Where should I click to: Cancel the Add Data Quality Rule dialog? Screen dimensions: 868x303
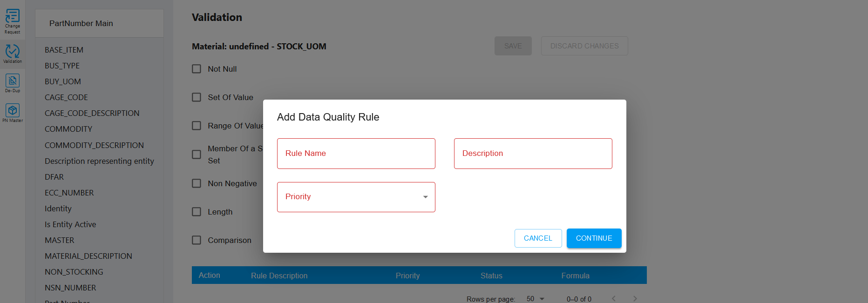pyautogui.click(x=538, y=238)
